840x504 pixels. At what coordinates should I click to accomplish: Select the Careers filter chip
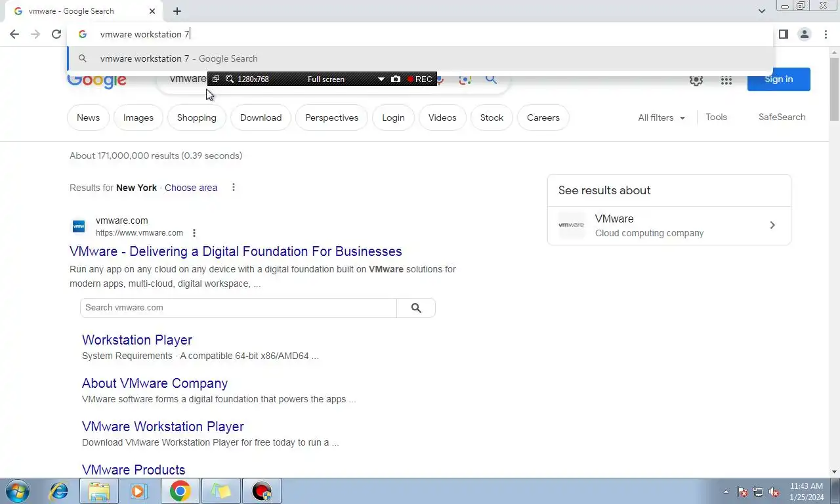(543, 117)
